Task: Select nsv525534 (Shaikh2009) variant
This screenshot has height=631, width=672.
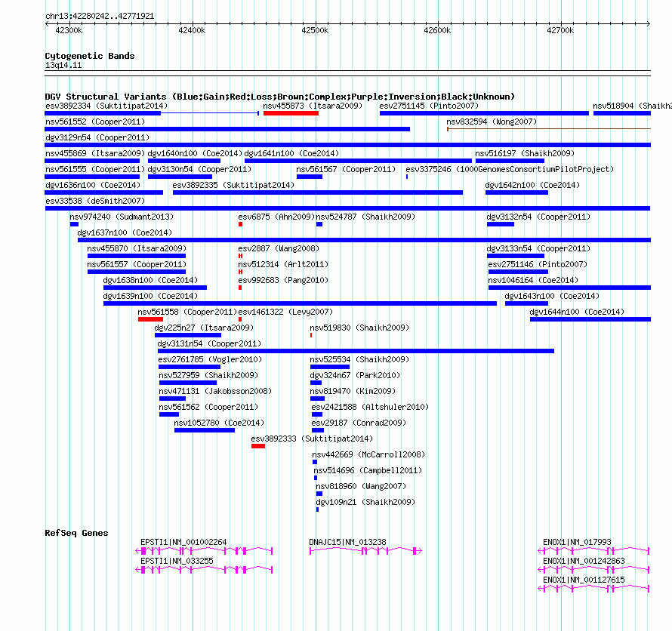Action: coord(330,367)
